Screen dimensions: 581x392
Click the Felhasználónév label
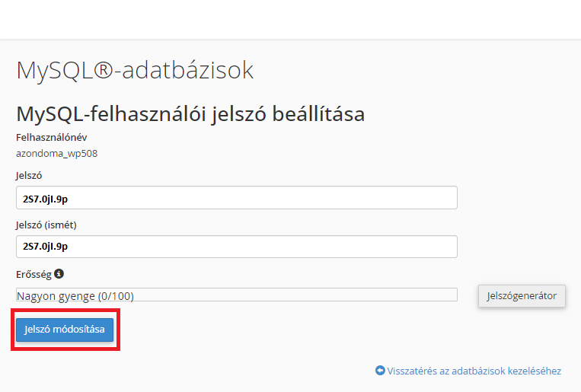[x=52, y=138]
